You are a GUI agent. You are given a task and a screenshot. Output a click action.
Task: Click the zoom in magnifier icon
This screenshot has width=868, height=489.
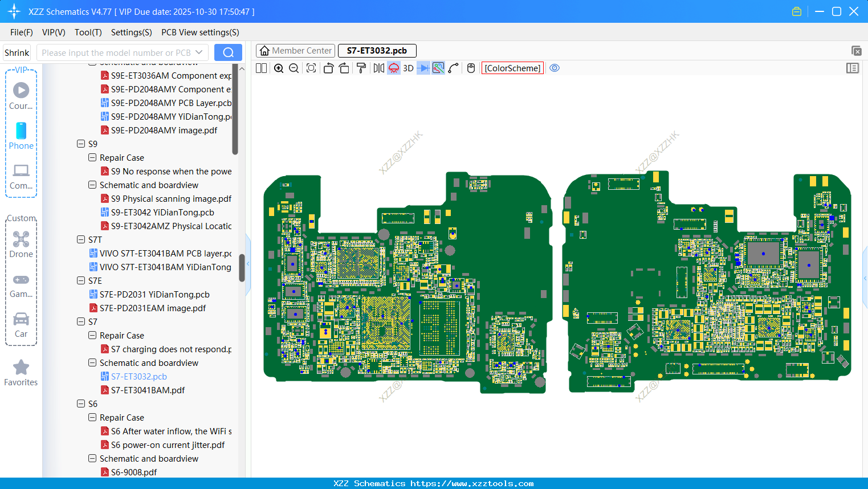click(279, 68)
